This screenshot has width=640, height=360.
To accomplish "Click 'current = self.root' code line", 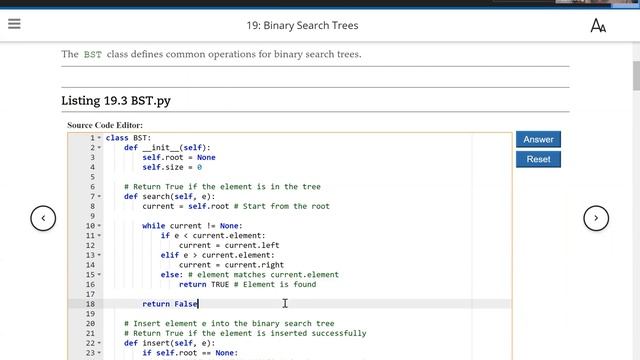I will pos(236,206).
